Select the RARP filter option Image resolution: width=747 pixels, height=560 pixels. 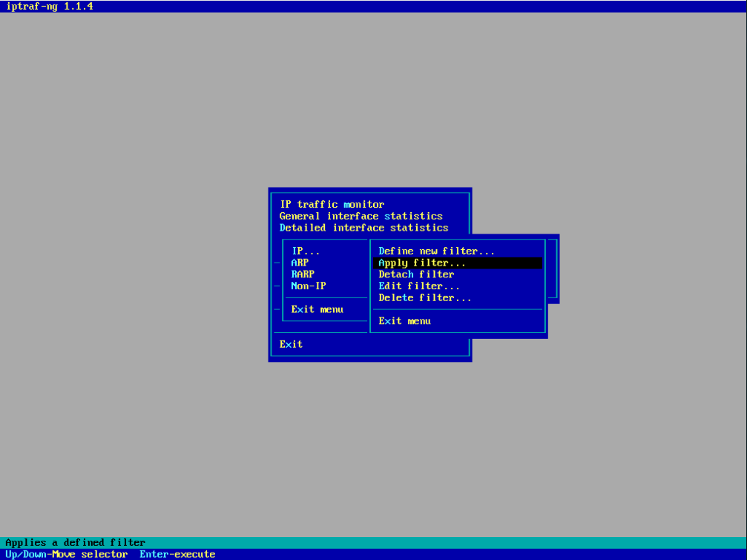coord(303,274)
